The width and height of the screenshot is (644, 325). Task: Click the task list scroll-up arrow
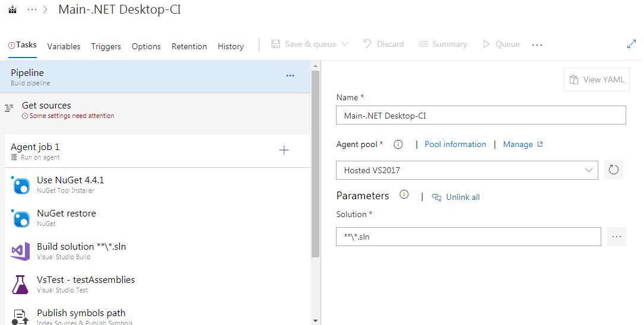315,66
